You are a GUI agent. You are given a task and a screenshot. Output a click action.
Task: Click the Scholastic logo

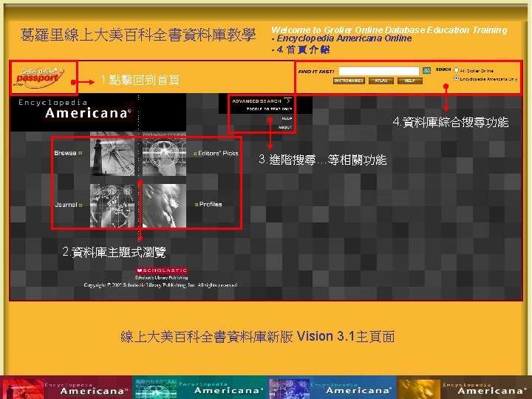[162, 270]
